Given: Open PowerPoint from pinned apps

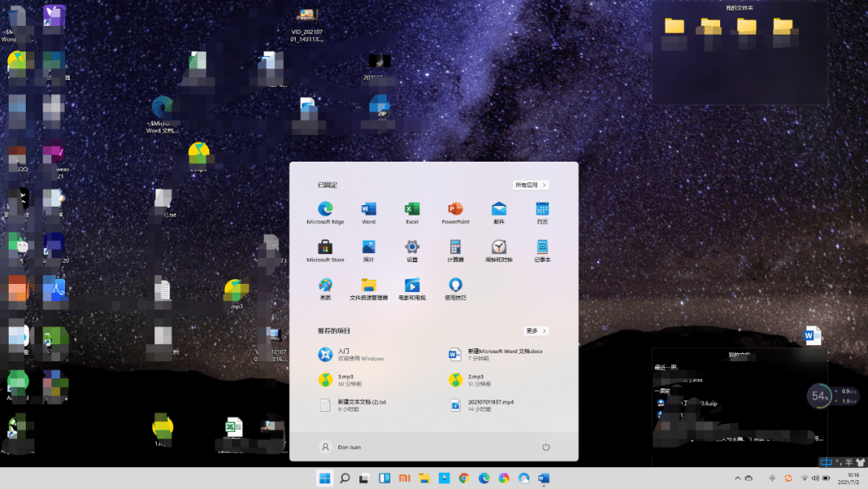Looking at the screenshot, I should [455, 212].
